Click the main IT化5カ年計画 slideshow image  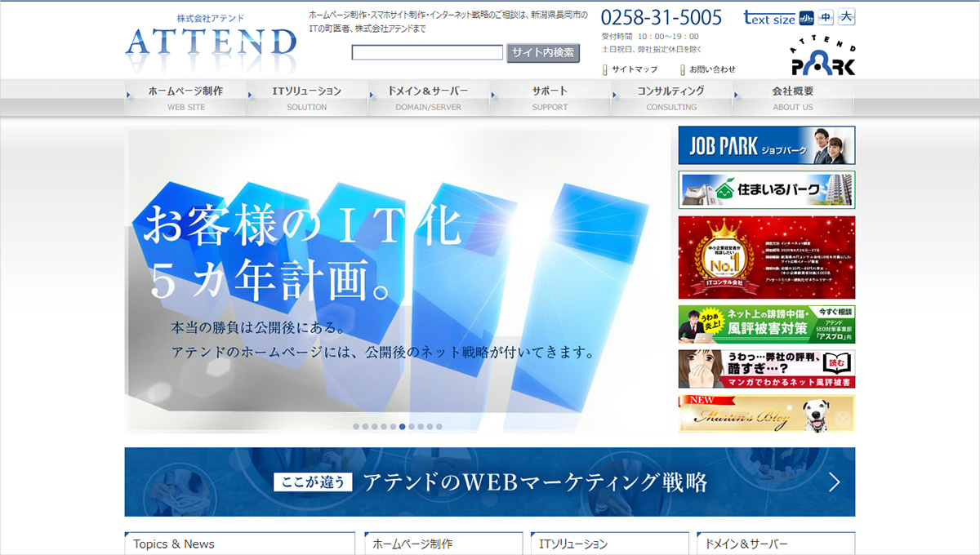pos(398,279)
